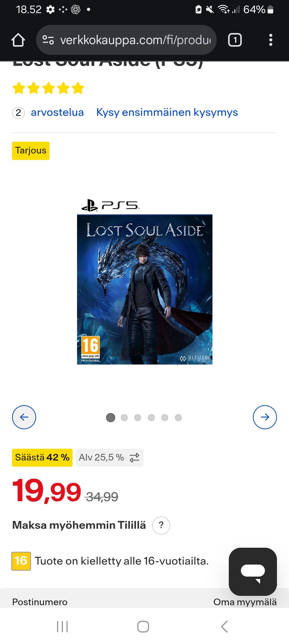Tap the five-star rating
The image size is (289, 644).
pyautogui.click(x=48, y=88)
